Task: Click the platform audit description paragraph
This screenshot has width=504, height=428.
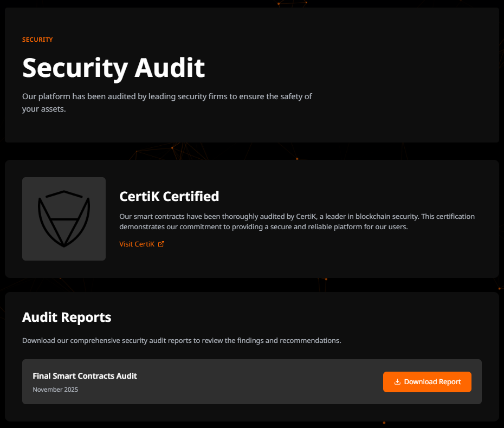Action: pyautogui.click(x=166, y=102)
